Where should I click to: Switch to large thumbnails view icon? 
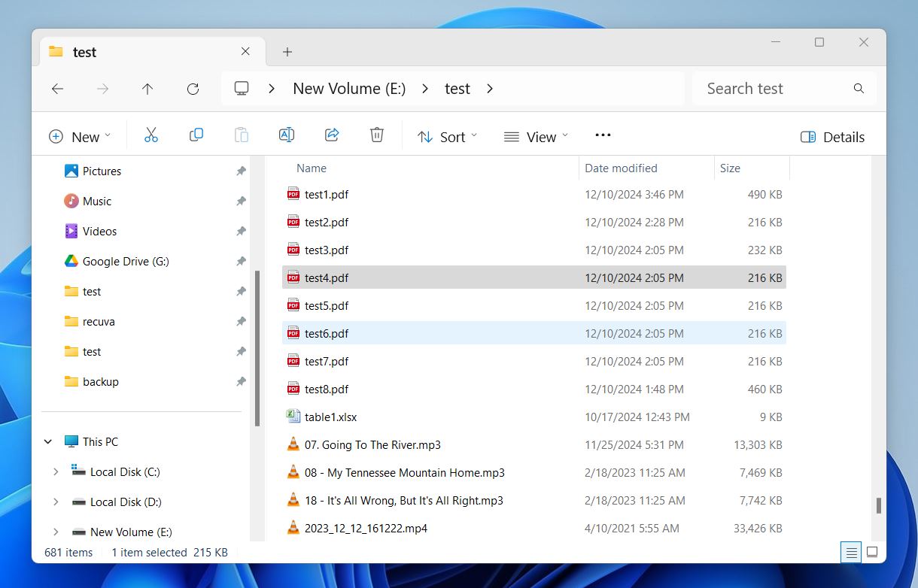pyautogui.click(x=872, y=553)
